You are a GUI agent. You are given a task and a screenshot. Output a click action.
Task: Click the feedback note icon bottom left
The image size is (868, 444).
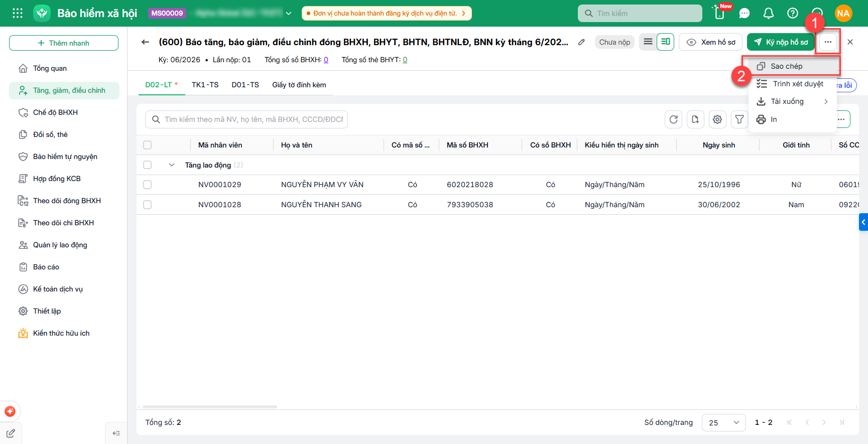(x=11, y=433)
